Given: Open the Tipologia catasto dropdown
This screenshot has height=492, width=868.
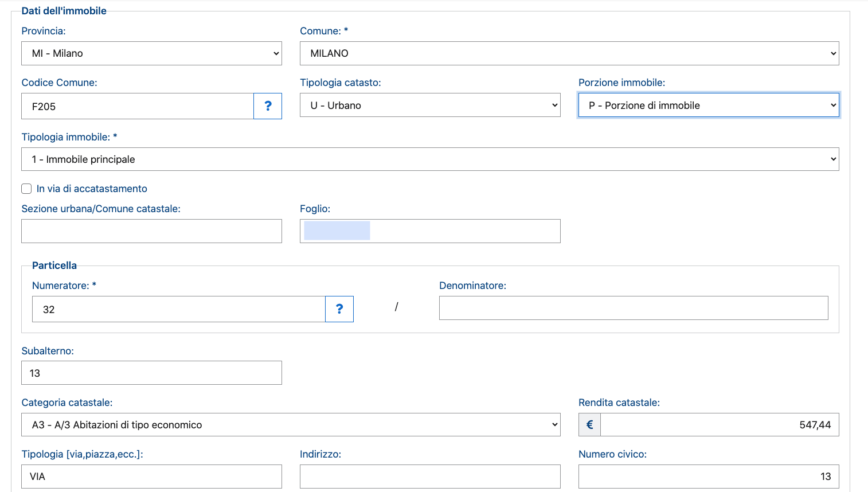Looking at the screenshot, I should [x=429, y=106].
